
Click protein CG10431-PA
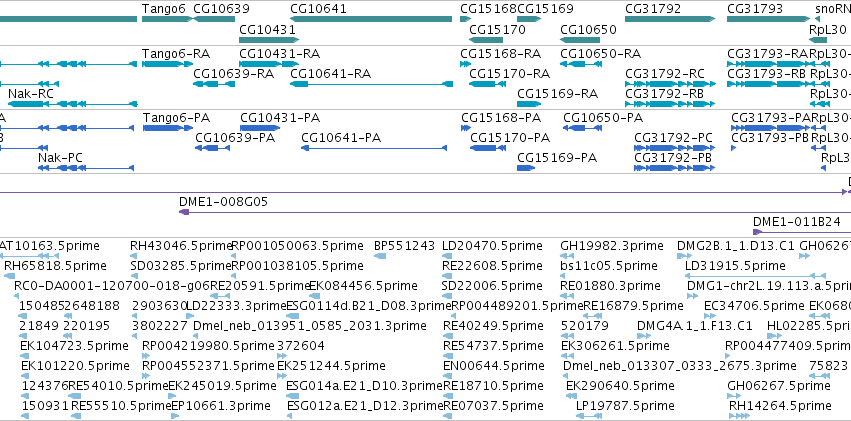pyautogui.click(x=280, y=118)
